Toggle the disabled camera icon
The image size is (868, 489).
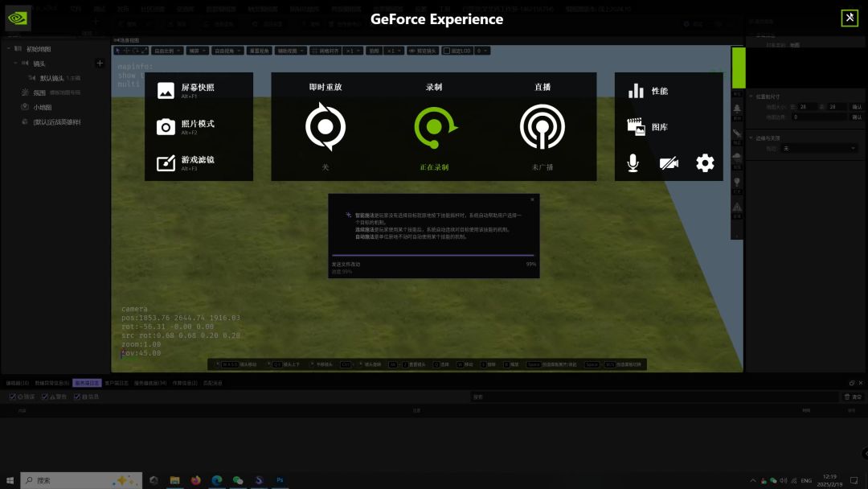[669, 163]
